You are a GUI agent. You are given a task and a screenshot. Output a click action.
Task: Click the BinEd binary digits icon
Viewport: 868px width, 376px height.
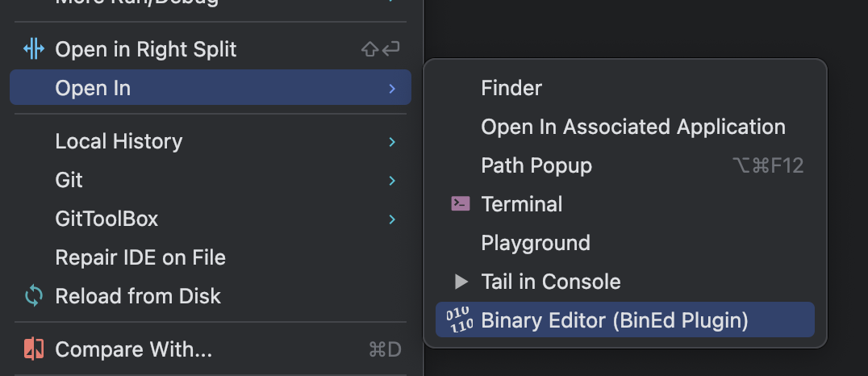[460, 320]
